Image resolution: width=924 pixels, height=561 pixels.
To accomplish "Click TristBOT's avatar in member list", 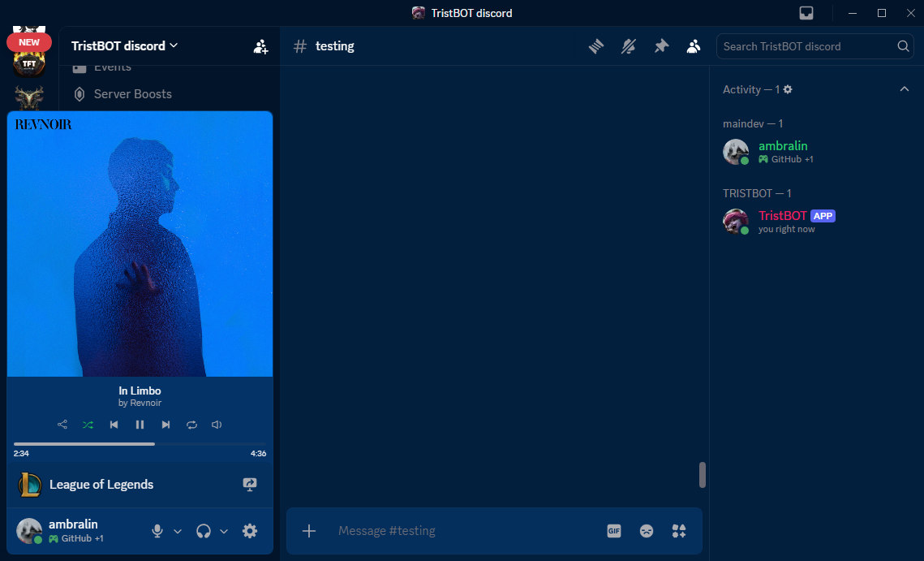I will pos(736,221).
